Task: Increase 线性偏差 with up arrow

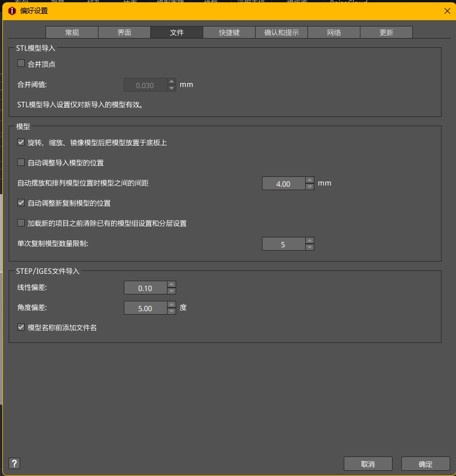Action: pyautogui.click(x=172, y=285)
